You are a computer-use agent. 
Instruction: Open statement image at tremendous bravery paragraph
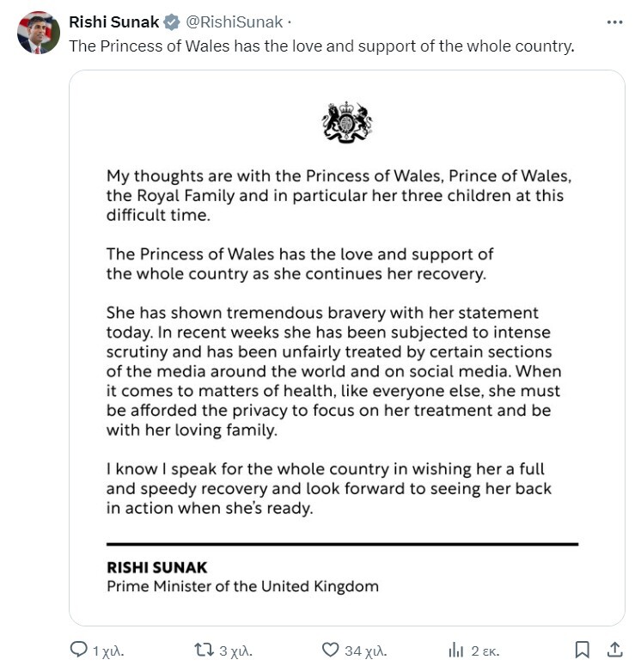(335, 371)
